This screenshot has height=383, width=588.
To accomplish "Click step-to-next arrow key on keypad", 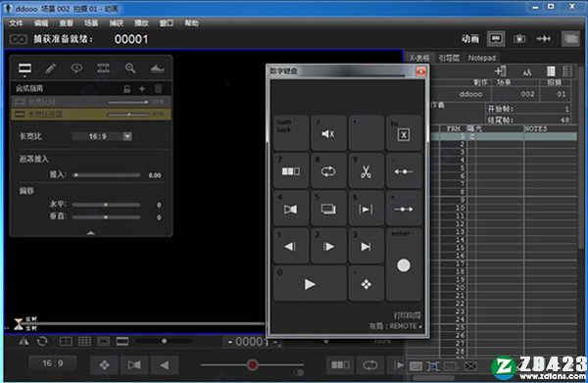I will coord(404,209).
